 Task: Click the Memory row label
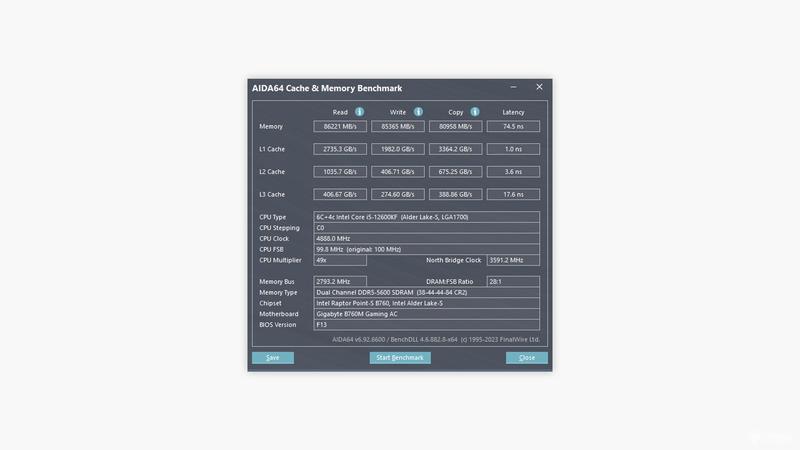click(x=271, y=126)
